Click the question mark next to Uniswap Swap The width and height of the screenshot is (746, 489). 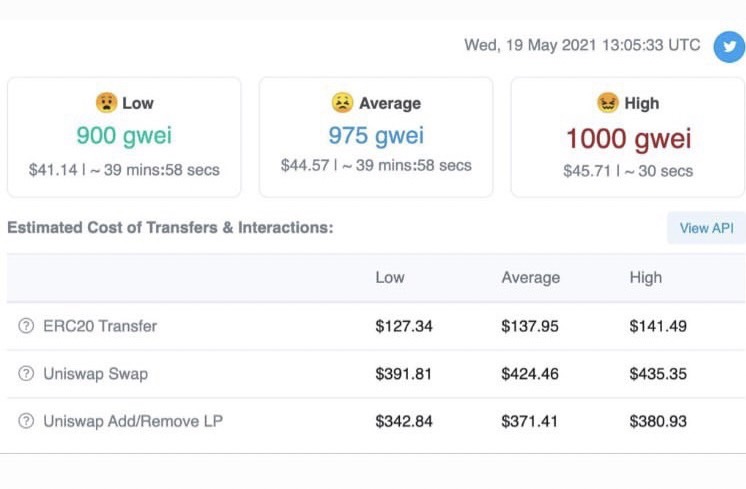(x=26, y=373)
